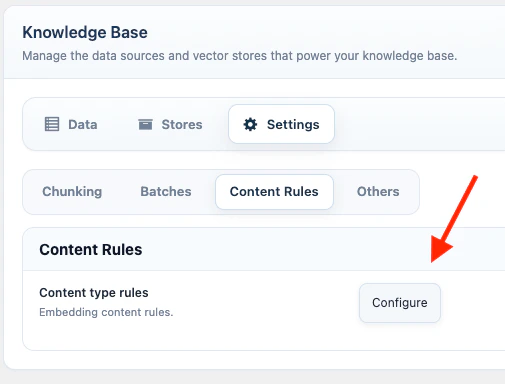
Task: Click Configure for content type rules
Action: pos(400,303)
